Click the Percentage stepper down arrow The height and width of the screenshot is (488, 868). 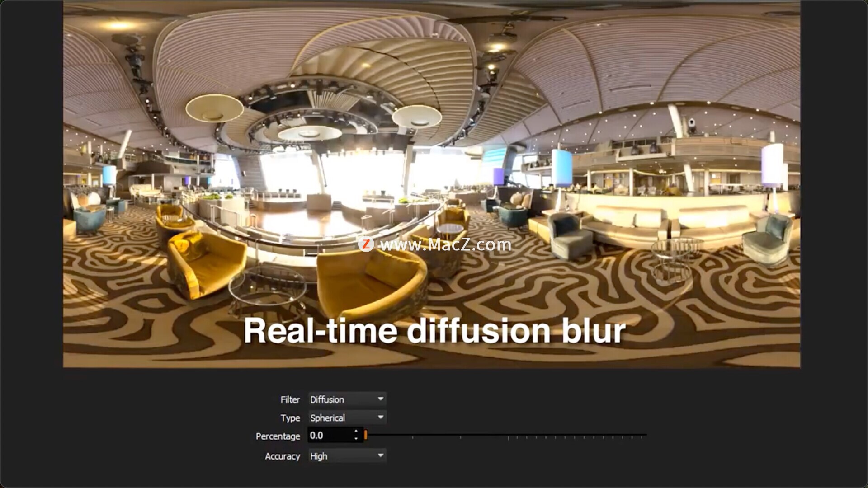pos(356,439)
